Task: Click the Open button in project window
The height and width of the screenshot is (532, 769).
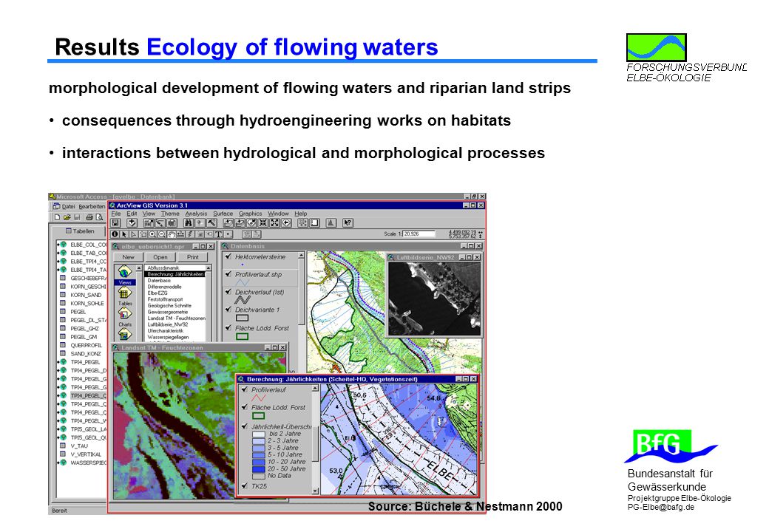Action: pos(160,256)
